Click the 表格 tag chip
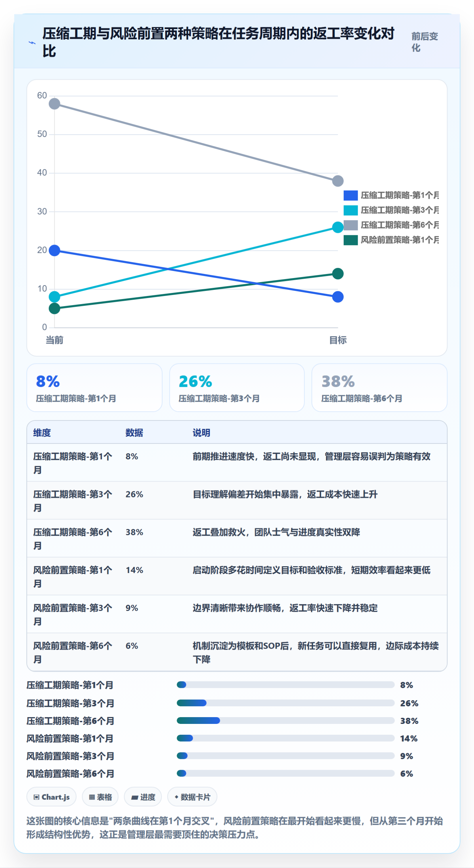The width and height of the screenshot is (474, 868). coord(100,797)
